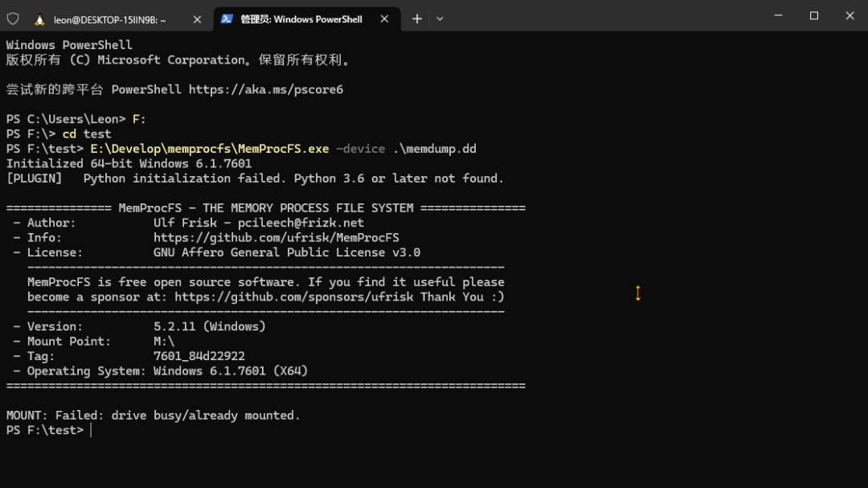Click the author name Ulf Frisk

pos(185,223)
